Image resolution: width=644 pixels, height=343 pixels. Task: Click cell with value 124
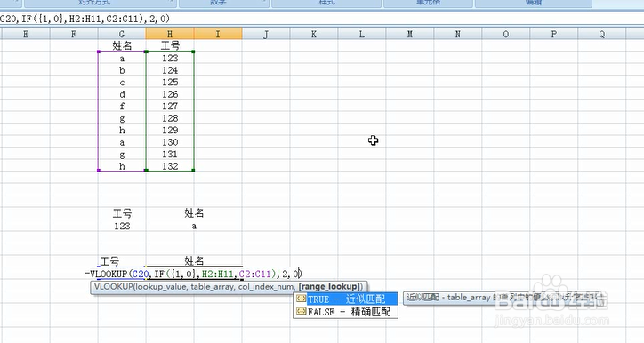click(x=170, y=70)
